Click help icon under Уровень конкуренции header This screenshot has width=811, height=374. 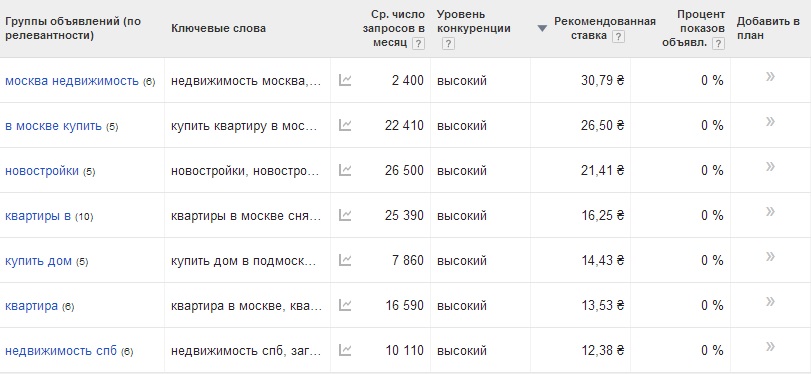coord(448,44)
